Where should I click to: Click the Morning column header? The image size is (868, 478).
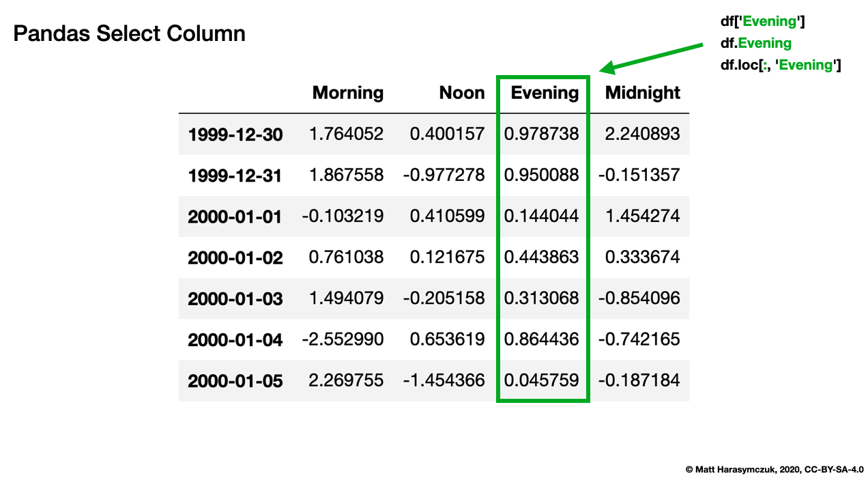click(x=348, y=93)
